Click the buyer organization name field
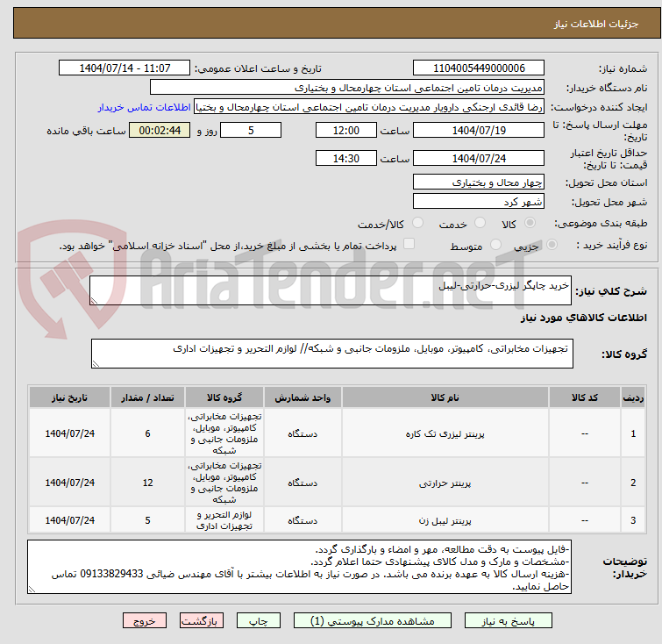The image size is (662, 644). (x=346, y=88)
